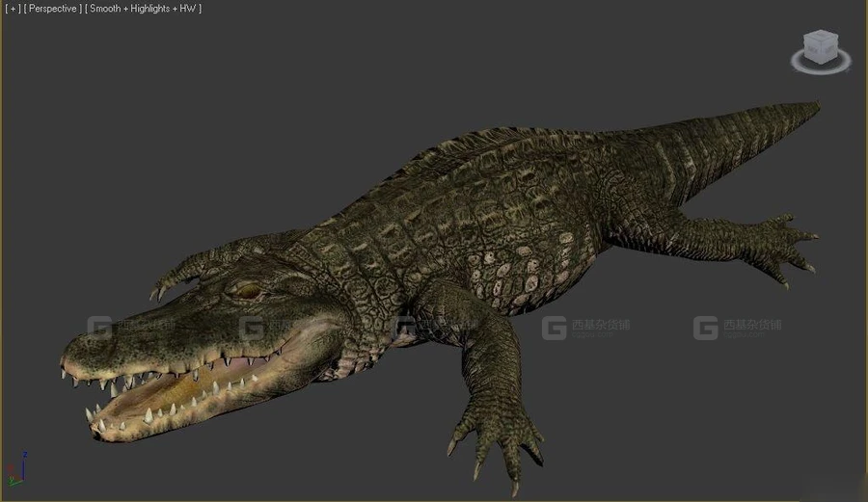The height and width of the screenshot is (502, 868).
Task: Select the crocodile model by its eye
Action: pyautogui.click(x=247, y=289)
